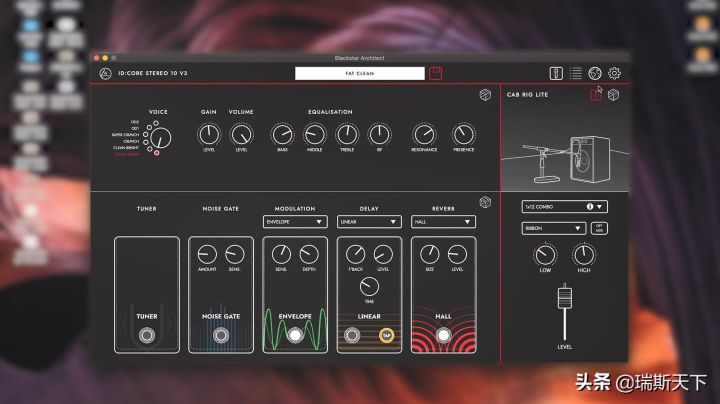Click the Delay F'Back knob

coord(355,254)
